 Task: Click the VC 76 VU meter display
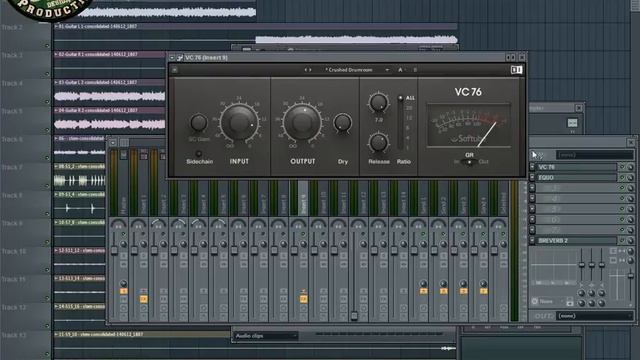tap(468, 125)
